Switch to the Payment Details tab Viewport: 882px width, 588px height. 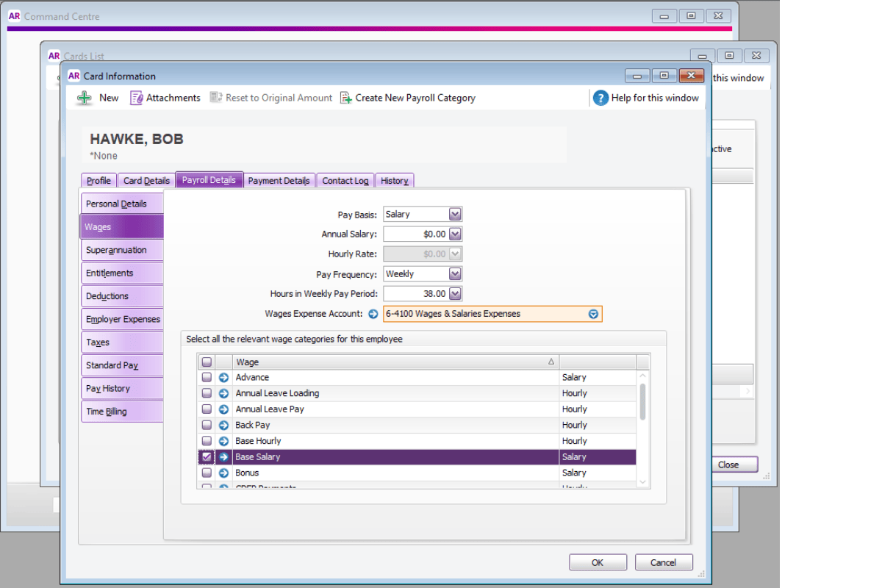click(x=279, y=180)
